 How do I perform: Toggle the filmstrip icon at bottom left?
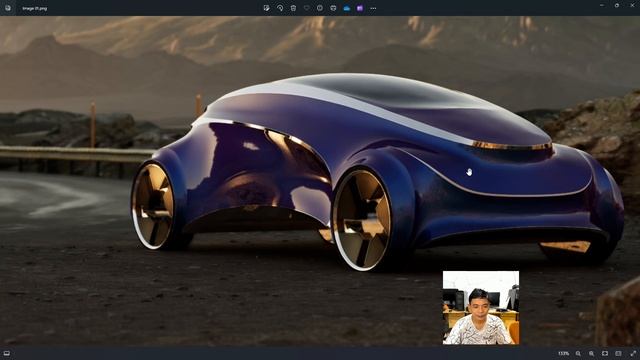pos(7,353)
